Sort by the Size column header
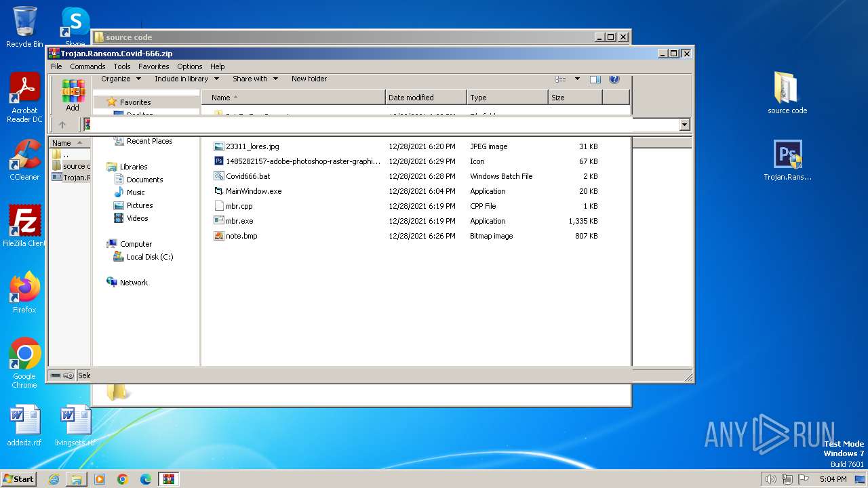The height and width of the screenshot is (488, 868). 575,98
